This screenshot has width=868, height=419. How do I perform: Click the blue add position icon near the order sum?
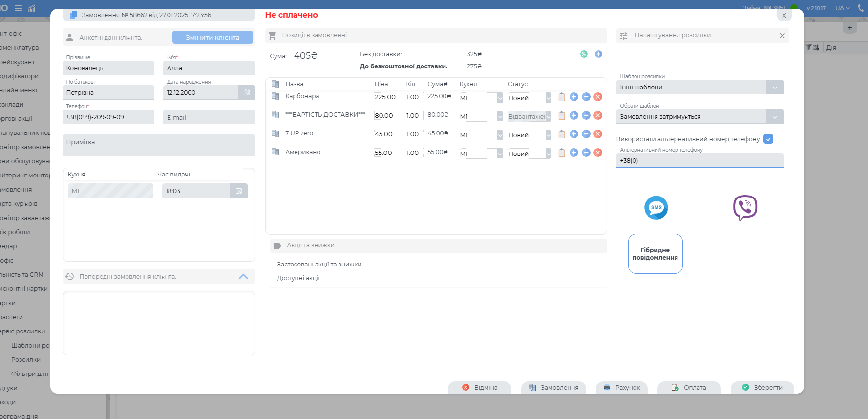click(598, 54)
